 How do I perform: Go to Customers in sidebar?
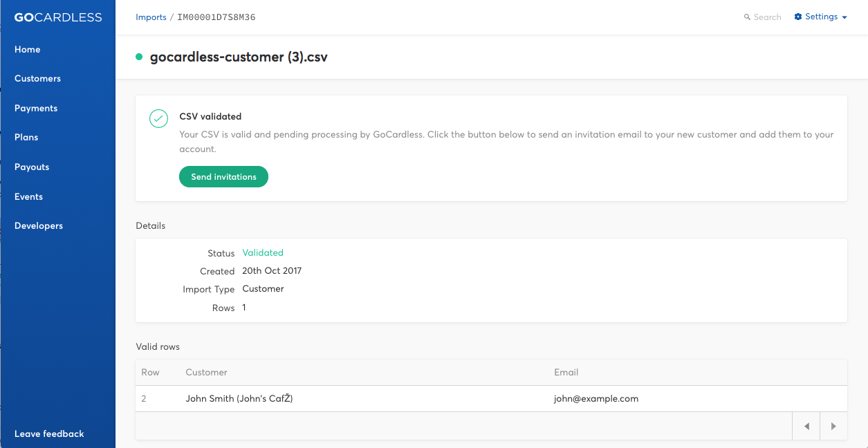click(38, 79)
